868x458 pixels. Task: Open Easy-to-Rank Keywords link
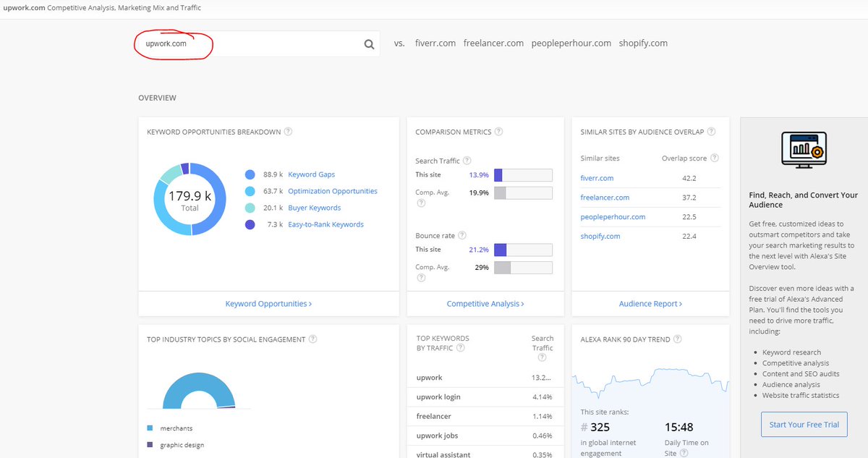coord(325,224)
